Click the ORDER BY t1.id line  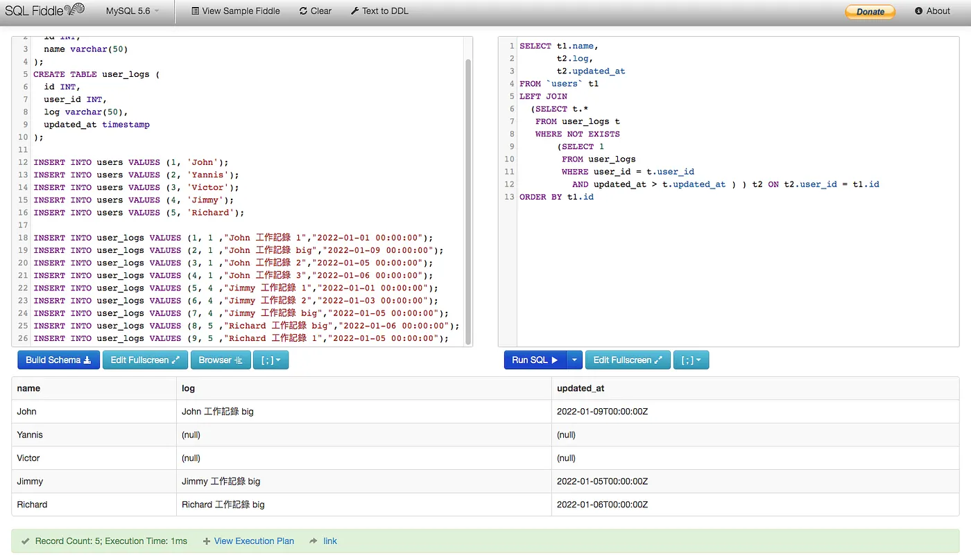coord(556,197)
